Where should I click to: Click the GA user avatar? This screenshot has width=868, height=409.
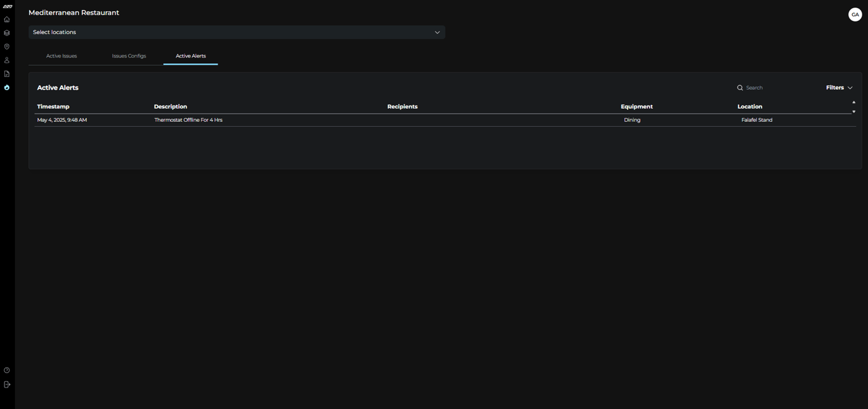tap(855, 15)
